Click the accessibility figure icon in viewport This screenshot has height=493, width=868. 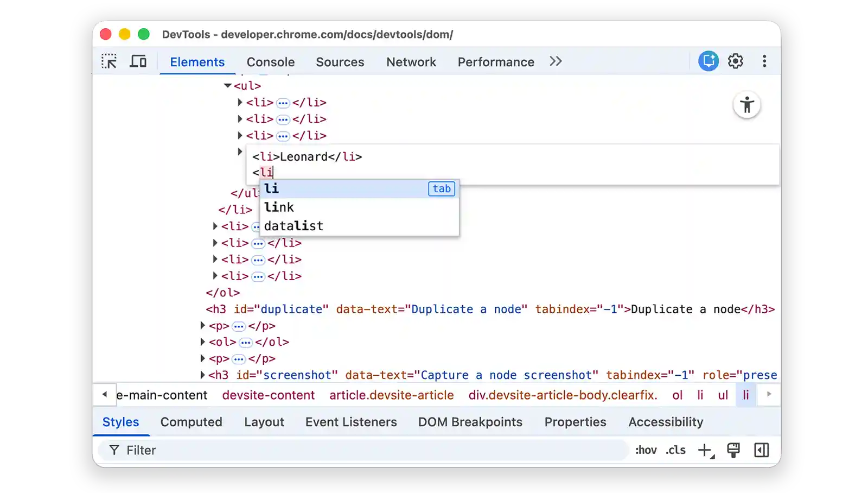coord(747,105)
